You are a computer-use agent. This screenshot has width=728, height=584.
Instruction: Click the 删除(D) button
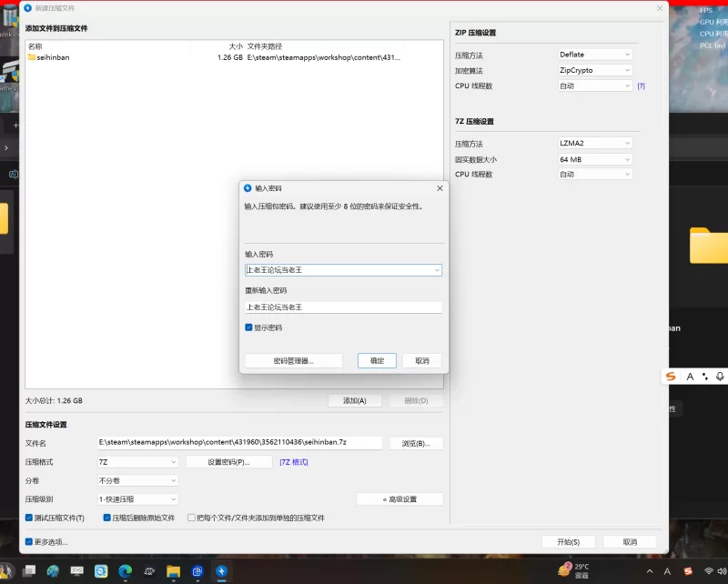tap(416, 400)
